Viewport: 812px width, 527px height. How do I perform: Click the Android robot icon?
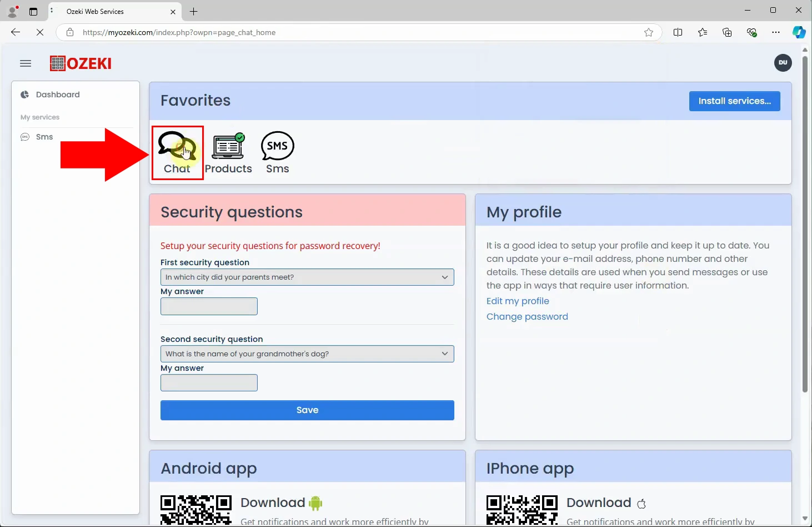pyautogui.click(x=315, y=503)
